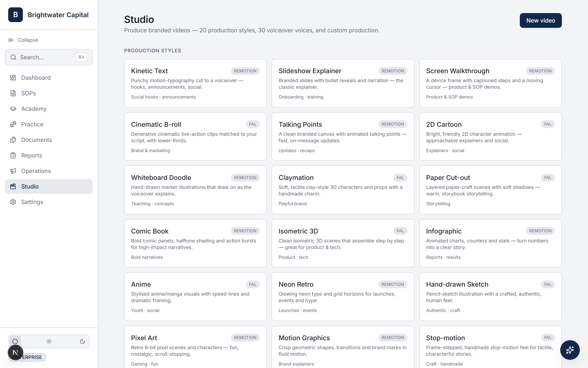Open the Academy section
588x368 pixels.
click(49, 109)
